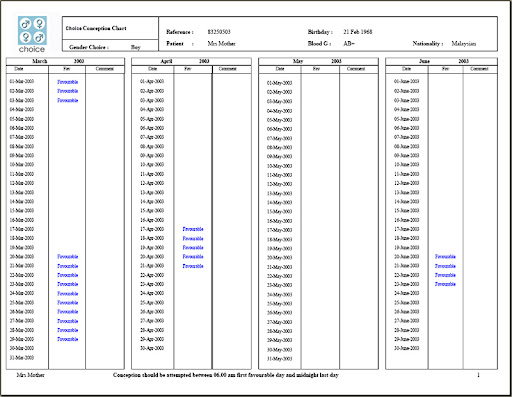Click the Choice gender-symbols logo
Viewport: 512px width, 397px height.
click(x=32, y=30)
